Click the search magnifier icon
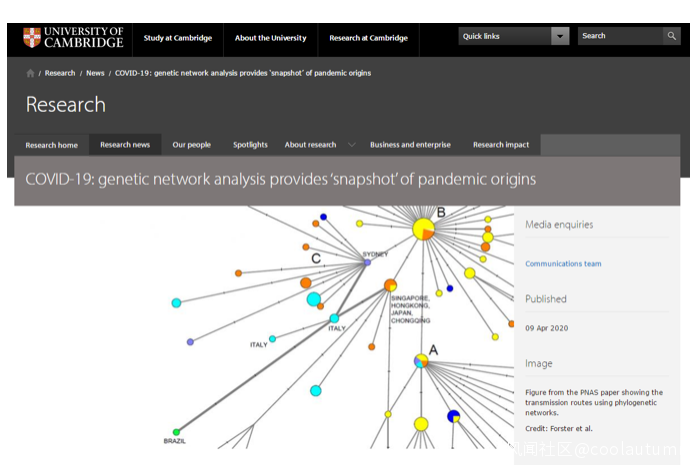The image size is (700, 472). point(672,36)
